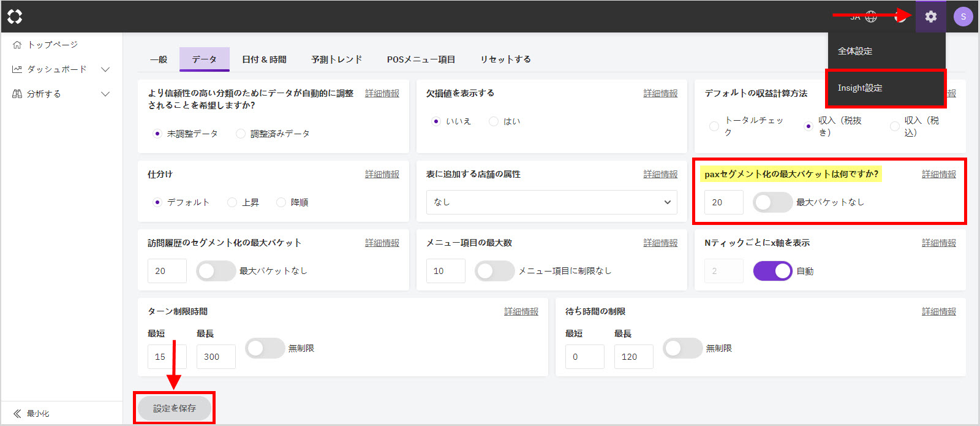Click the 設定を保存 button

click(x=175, y=408)
